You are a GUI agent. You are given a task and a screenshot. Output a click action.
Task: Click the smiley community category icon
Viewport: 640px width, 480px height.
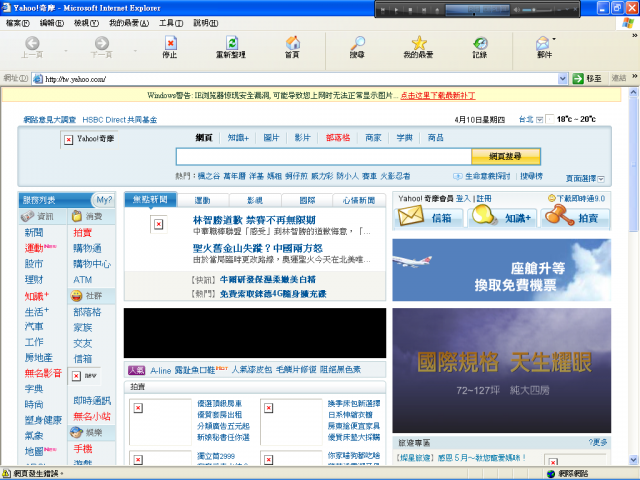point(76,296)
